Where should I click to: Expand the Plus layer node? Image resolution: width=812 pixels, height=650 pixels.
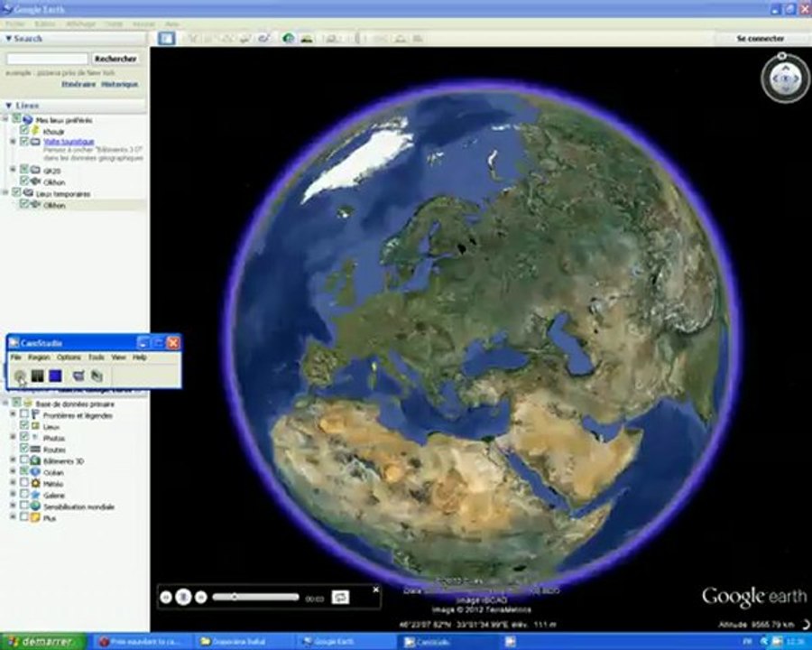coord(13,516)
